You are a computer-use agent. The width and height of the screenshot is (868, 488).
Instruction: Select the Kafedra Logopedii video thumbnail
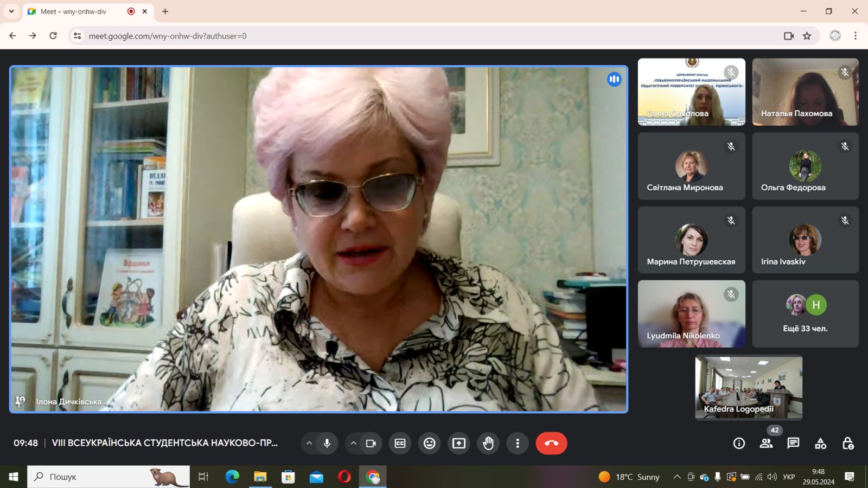(749, 387)
